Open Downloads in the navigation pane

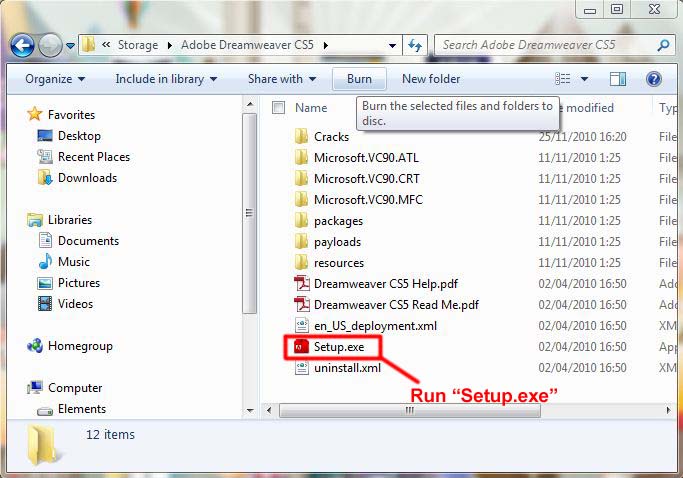(x=87, y=178)
